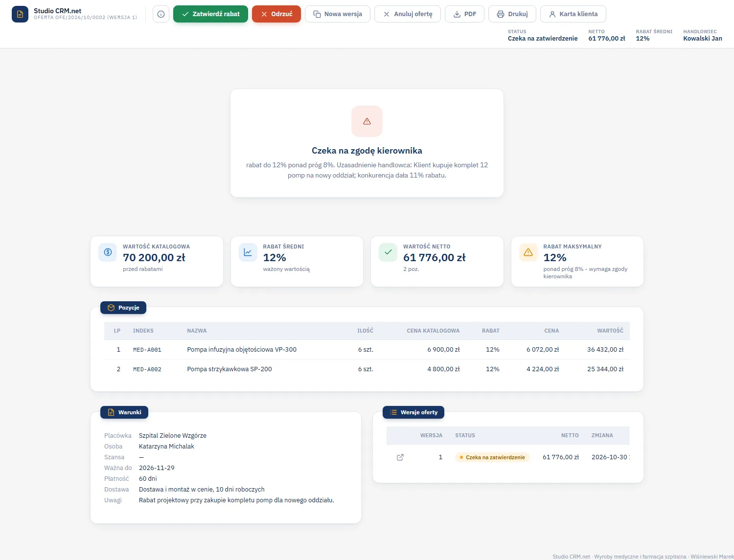734x560 pixels.
Task: Click the Pozycje section badge
Action: (123, 308)
